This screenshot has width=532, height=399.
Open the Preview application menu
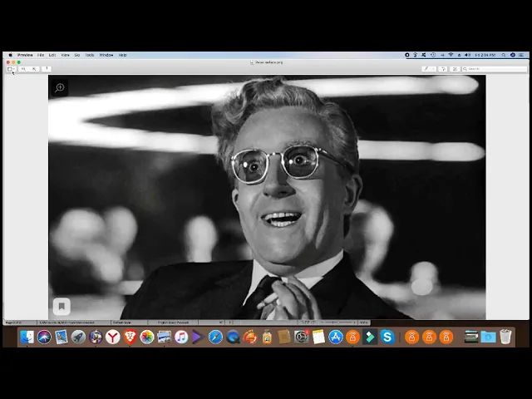25,55
